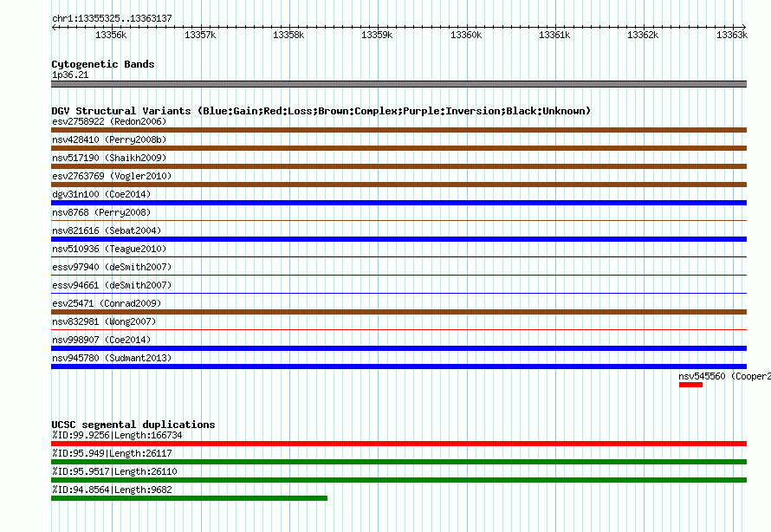Click the 13363k ruler tick label
This screenshot has height=532, width=771.
pyautogui.click(x=732, y=35)
